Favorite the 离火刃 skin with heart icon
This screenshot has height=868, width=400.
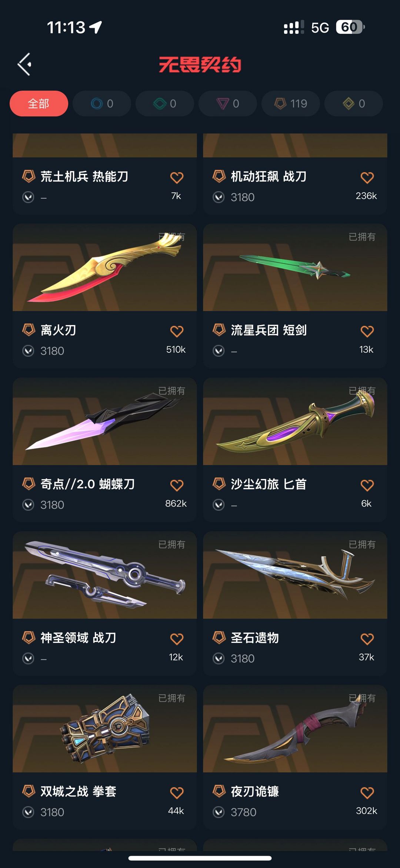click(177, 331)
